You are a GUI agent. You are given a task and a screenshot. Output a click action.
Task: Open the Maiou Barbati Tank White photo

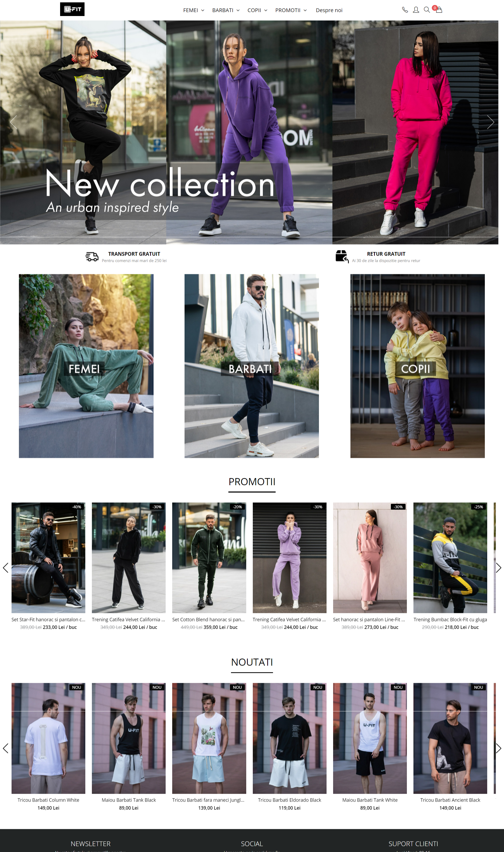(x=370, y=738)
